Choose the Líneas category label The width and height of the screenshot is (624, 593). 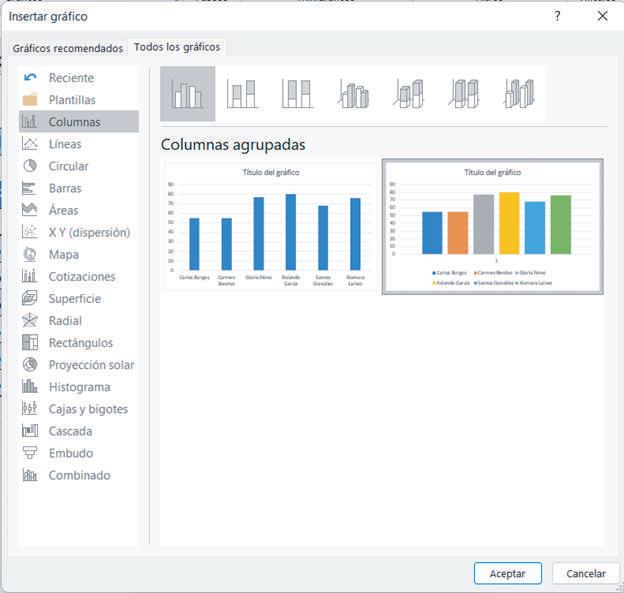[x=65, y=144]
